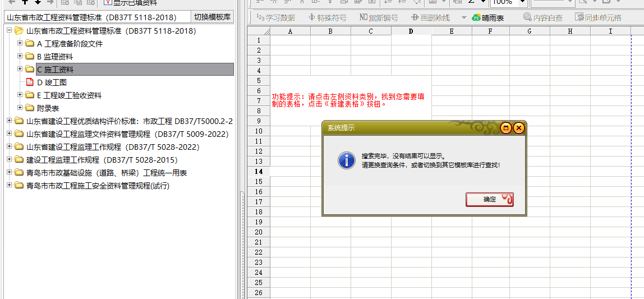Click the 画删除线 strikethrough tool

415,18
